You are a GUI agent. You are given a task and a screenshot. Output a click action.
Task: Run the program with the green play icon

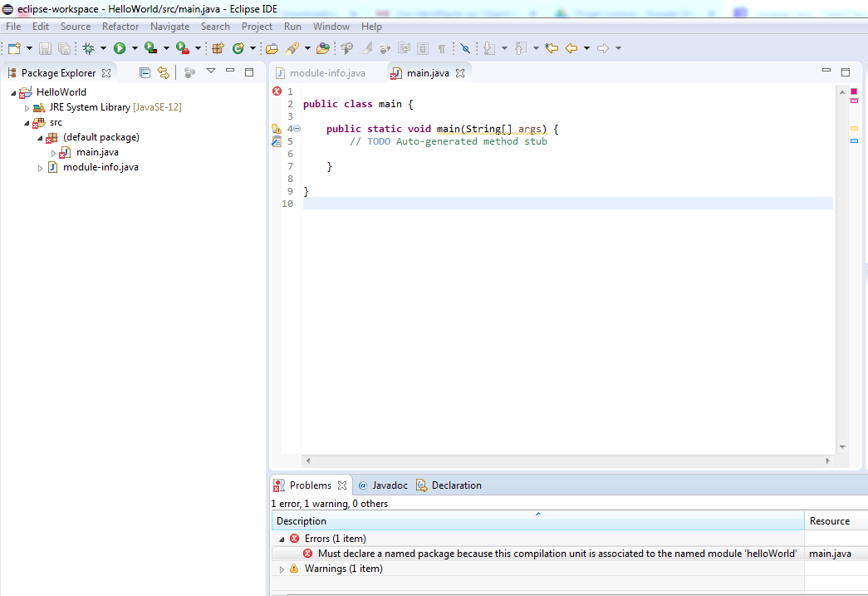click(x=120, y=49)
